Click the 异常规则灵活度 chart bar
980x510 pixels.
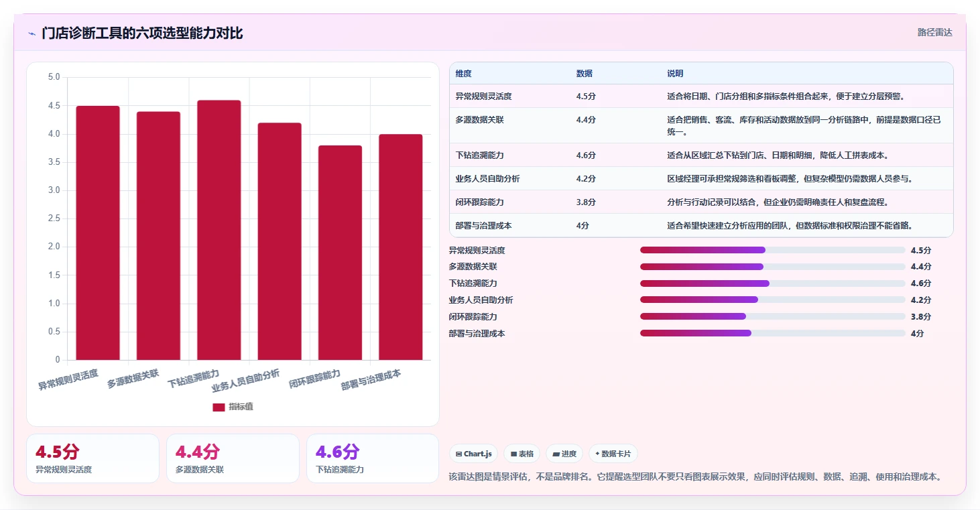pos(98,233)
